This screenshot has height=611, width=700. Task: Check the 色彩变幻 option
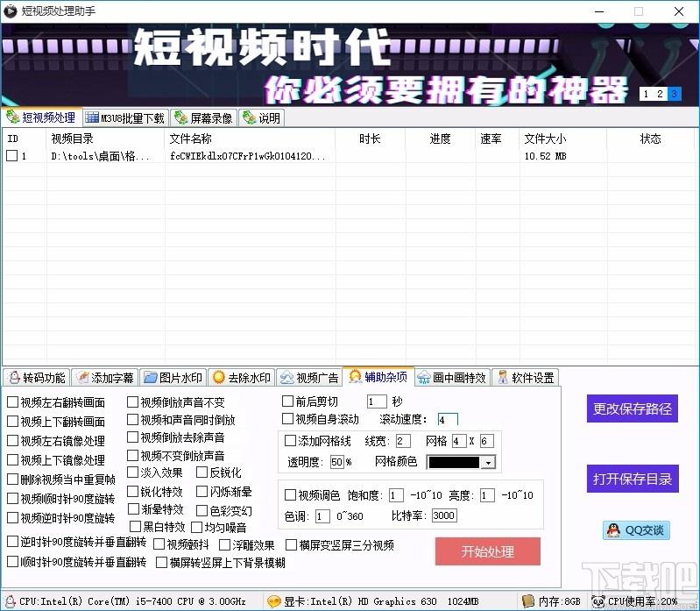click(x=202, y=510)
